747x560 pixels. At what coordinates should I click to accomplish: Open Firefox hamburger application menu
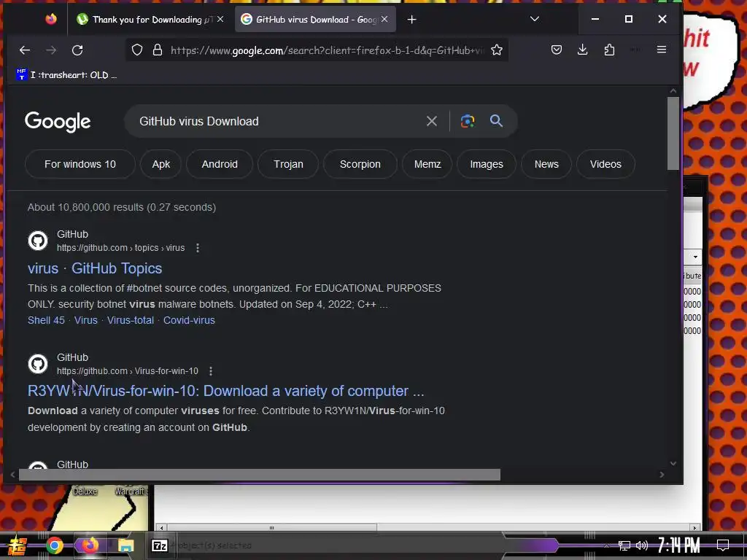pyautogui.click(x=662, y=50)
